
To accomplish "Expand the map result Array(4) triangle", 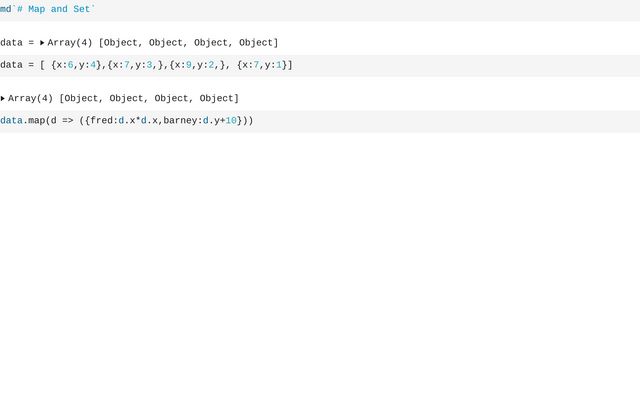I will 2,98.
